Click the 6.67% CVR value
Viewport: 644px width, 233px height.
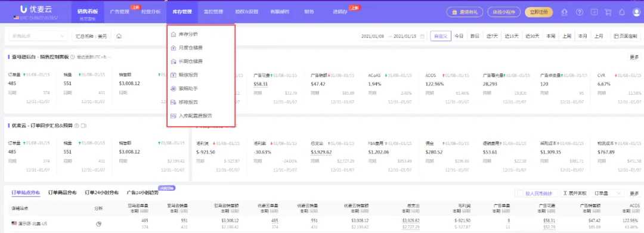click(x=603, y=83)
